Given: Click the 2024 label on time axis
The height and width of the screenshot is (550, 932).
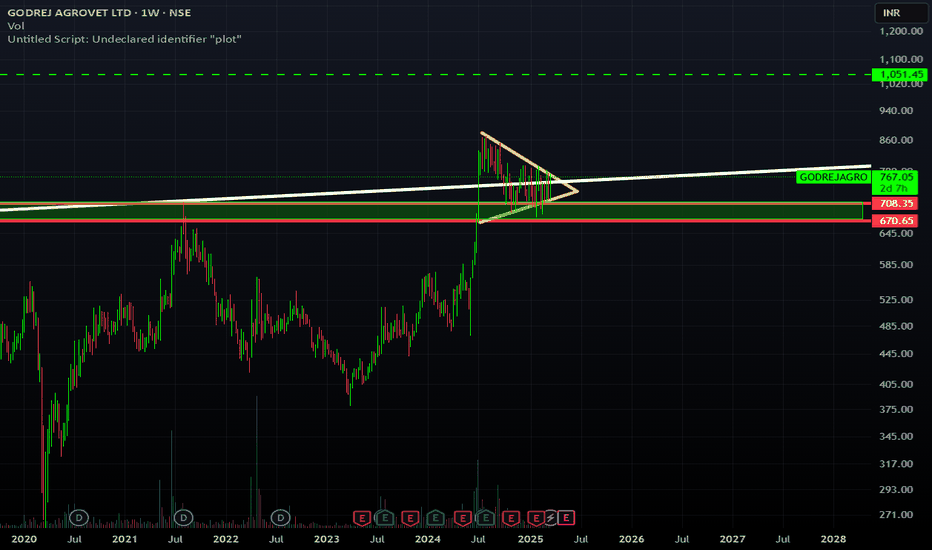Looking at the screenshot, I should (x=427, y=539).
